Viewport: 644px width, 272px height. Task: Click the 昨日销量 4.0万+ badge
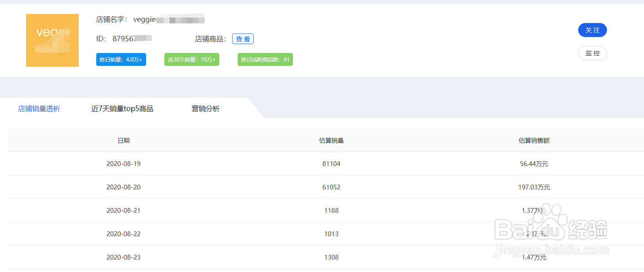tap(121, 60)
